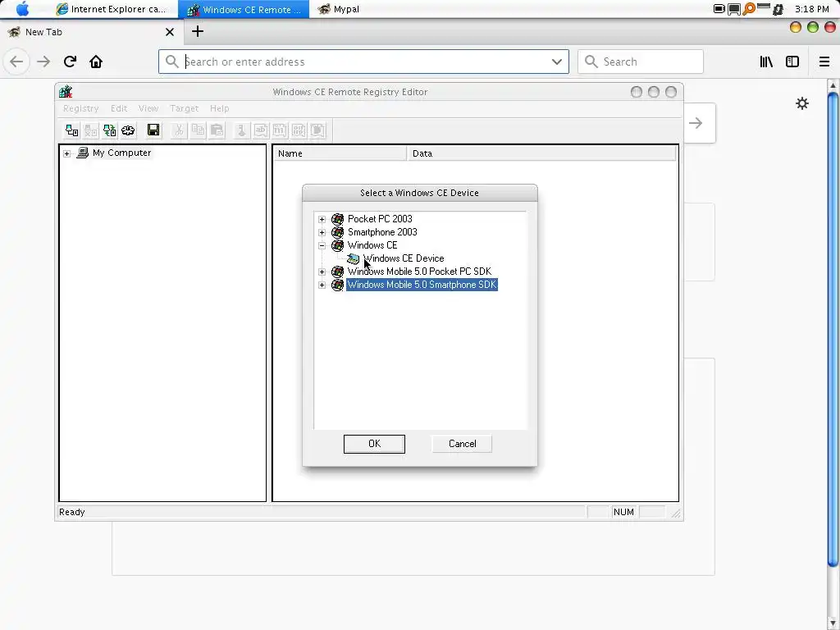Click the orange magnifier tray icon
The width and height of the screenshot is (840, 630).
pyautogui.click(x=749, y=8)
